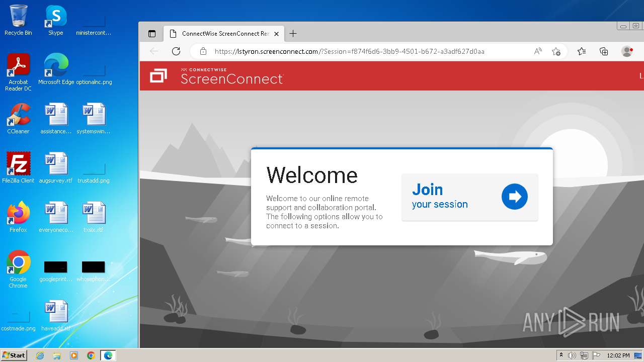Image resolution: width=644 pixels, height=362 pixels.
Task: Select the FileZilla Client desktop shortcut
Action: 18,168
